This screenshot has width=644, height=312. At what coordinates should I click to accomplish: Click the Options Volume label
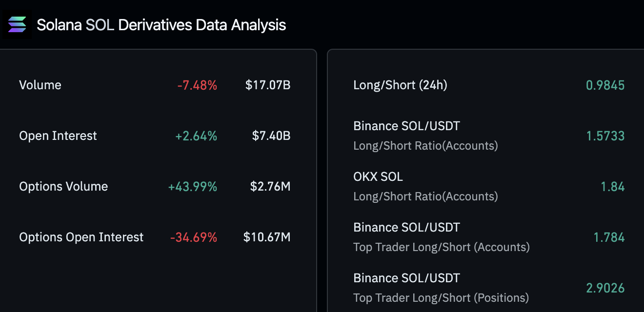coord(63,187)
